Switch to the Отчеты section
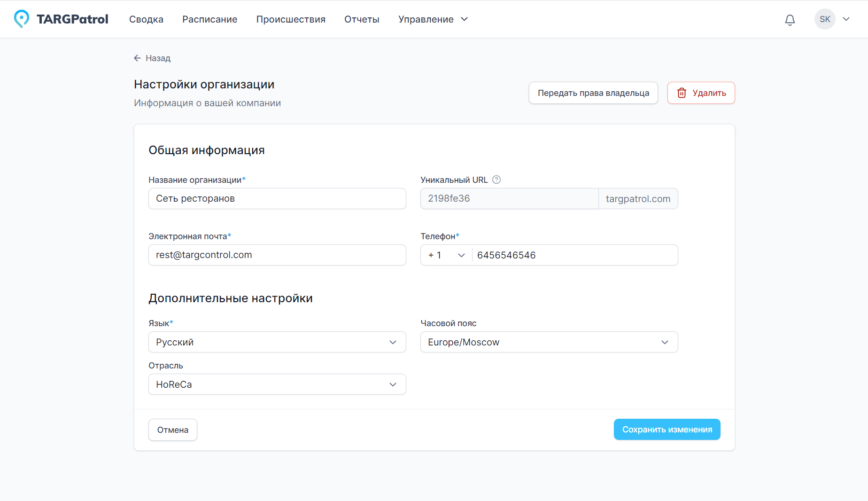868x501 pixels. click(362, 19)
